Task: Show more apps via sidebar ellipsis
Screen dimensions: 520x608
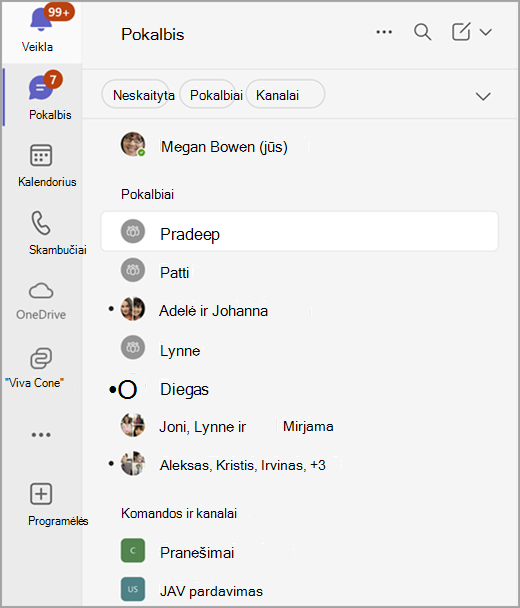Action: click(x=41, y=435)
